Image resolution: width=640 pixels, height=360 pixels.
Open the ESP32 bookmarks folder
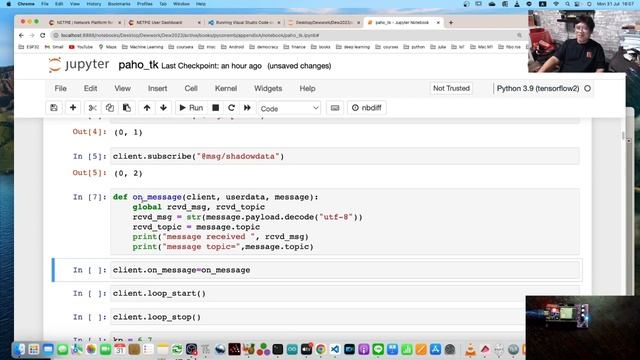click(29, 47)
